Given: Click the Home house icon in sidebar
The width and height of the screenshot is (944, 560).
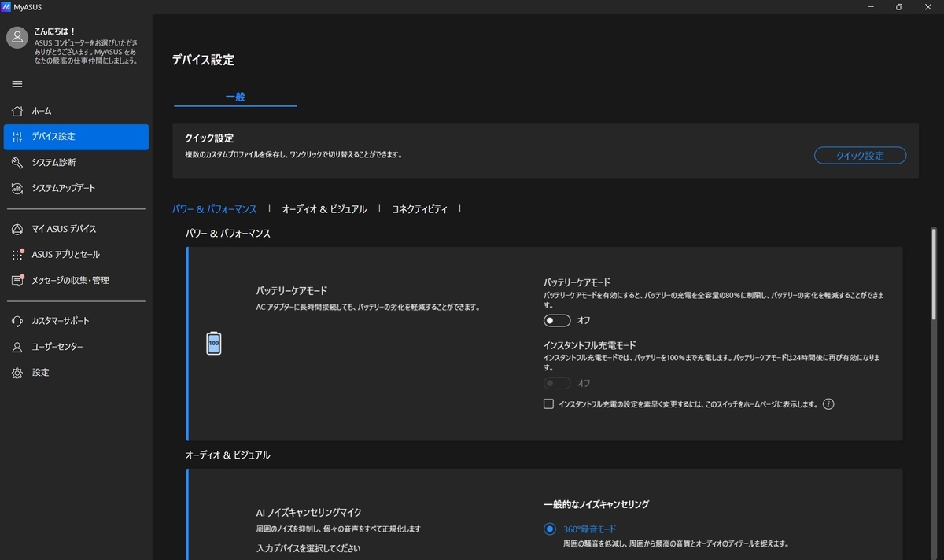Looking at the screenshot, I should click(17, 111).
